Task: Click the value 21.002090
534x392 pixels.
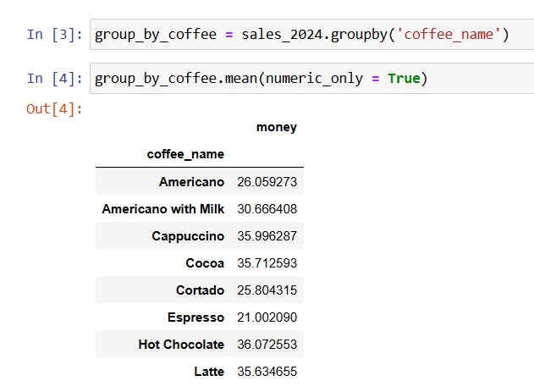Action: [267, 317]
